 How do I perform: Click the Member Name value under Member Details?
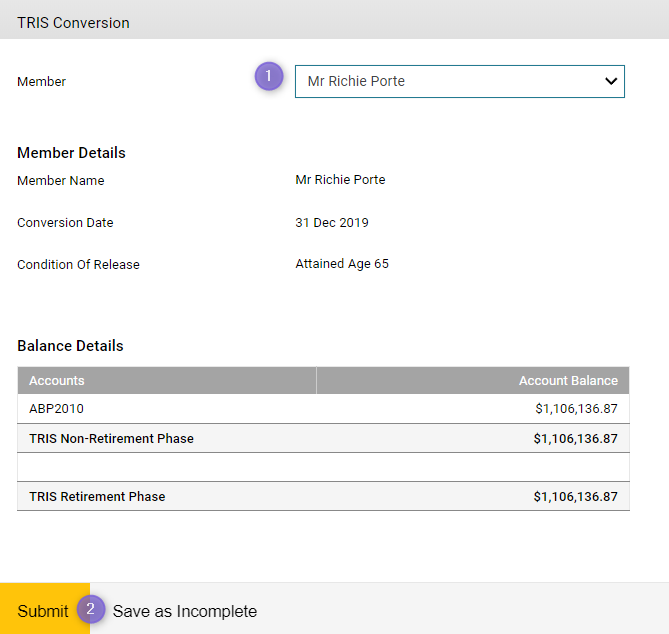pos(340,180)
